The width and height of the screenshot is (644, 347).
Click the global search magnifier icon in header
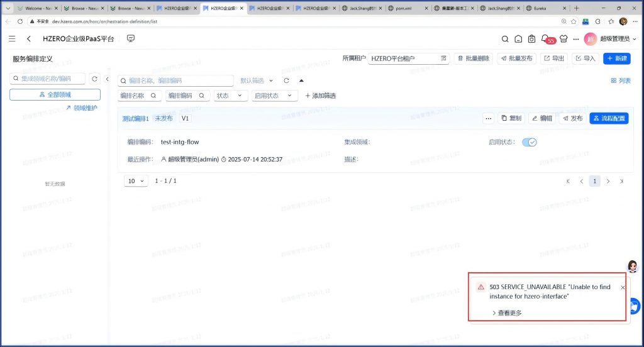click(504, 39)
